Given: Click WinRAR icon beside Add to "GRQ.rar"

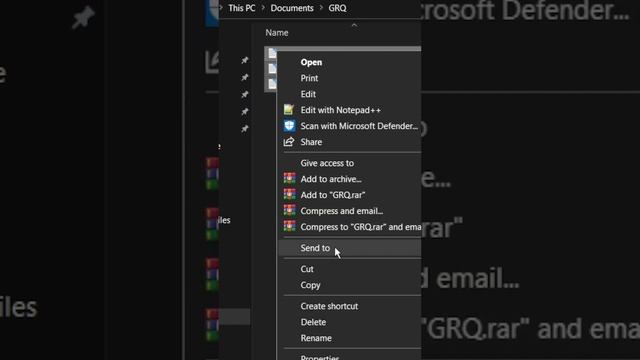Looking at the screenshot, I should click(x=289, y=195).
